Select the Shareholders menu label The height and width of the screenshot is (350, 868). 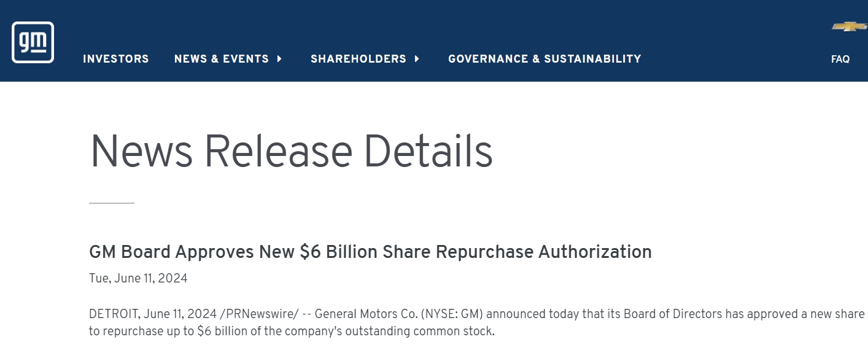(358, 59)
